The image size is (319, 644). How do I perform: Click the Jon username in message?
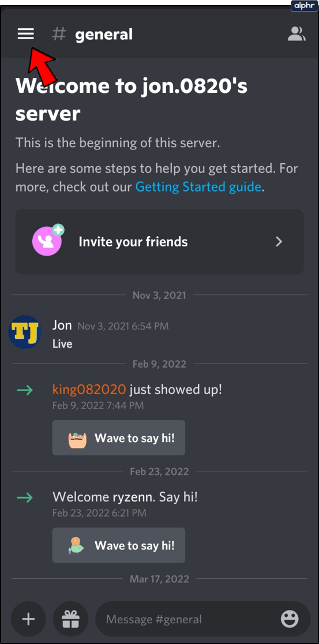[62, 325]
